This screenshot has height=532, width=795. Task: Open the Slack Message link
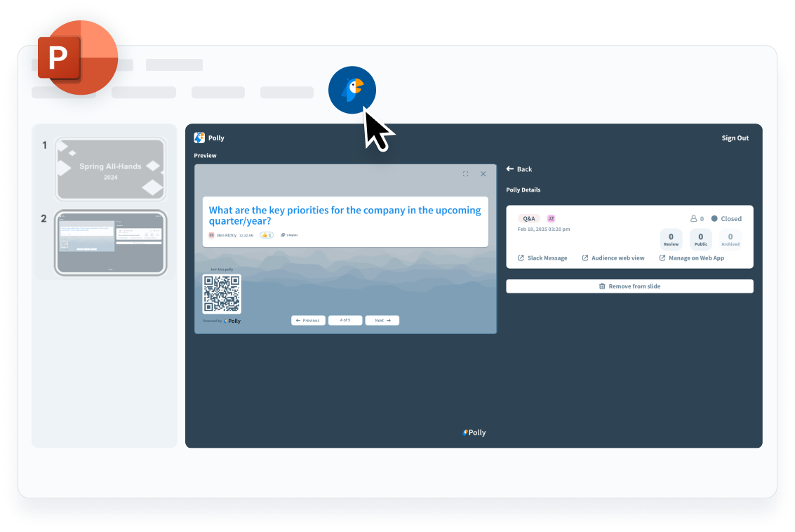(542, 258)
